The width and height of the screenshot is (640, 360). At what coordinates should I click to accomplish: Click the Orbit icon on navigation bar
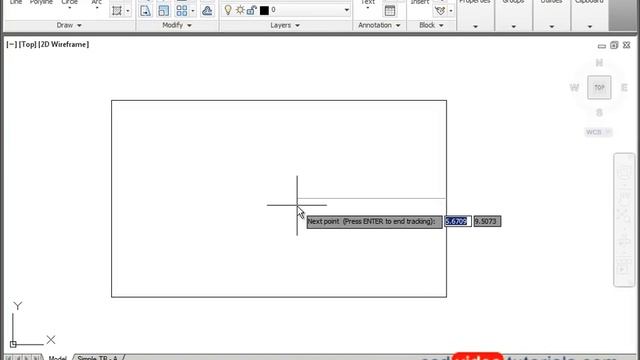point(624,241)
